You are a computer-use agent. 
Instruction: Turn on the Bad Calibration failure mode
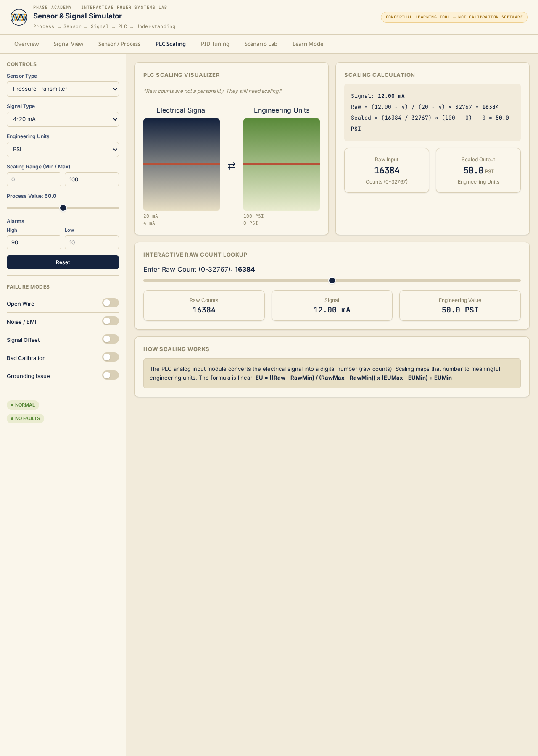pyautogui.click(x=111, y=357)
